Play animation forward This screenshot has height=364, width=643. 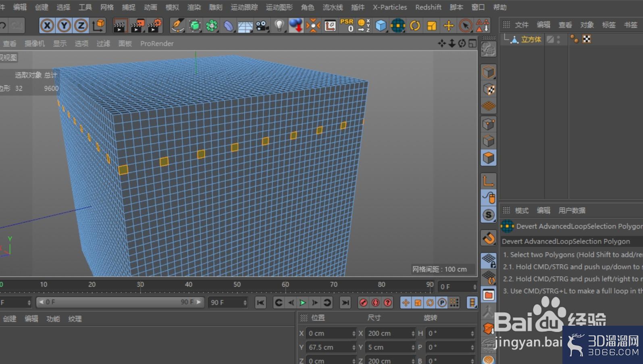303,303
